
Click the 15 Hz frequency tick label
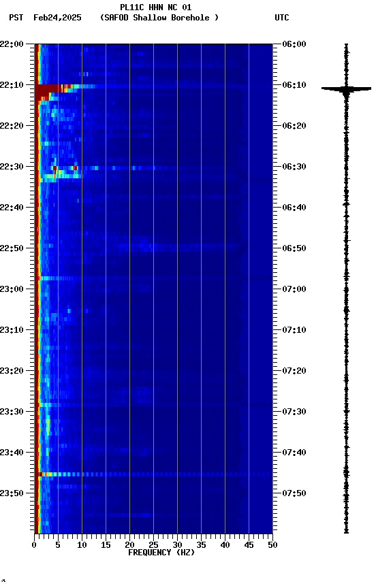(106, 545)
